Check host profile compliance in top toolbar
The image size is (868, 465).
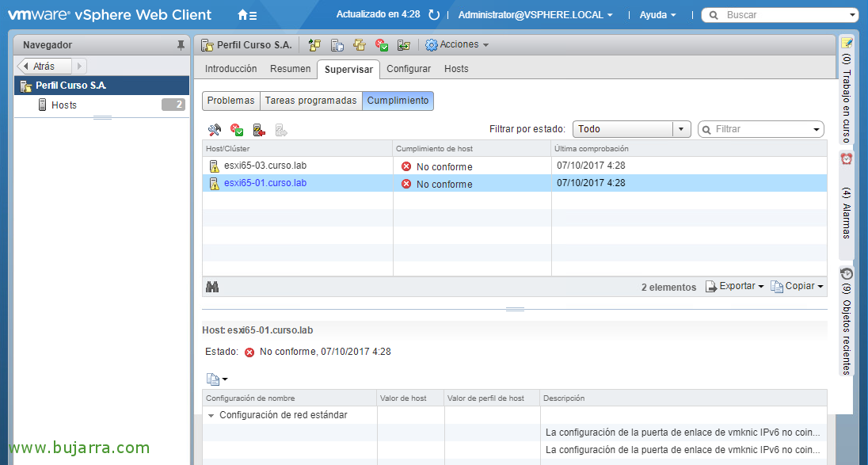point(382,45)
